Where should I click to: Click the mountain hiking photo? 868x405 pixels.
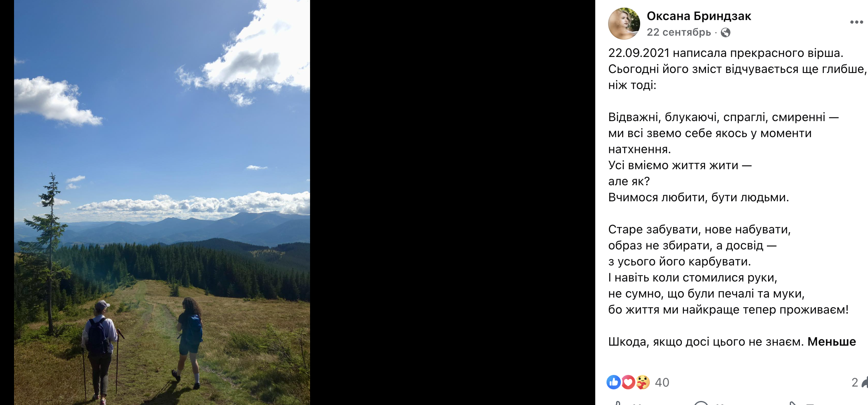coord(162,202)
